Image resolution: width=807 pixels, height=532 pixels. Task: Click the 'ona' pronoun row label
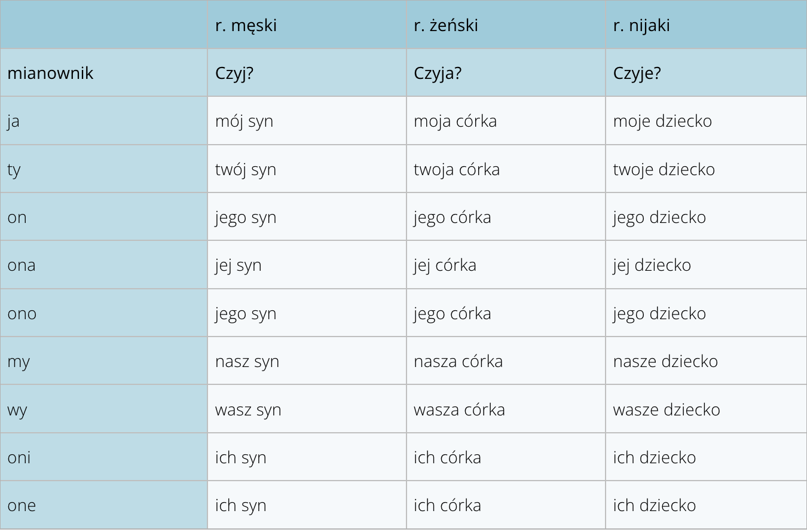[103, 265]
